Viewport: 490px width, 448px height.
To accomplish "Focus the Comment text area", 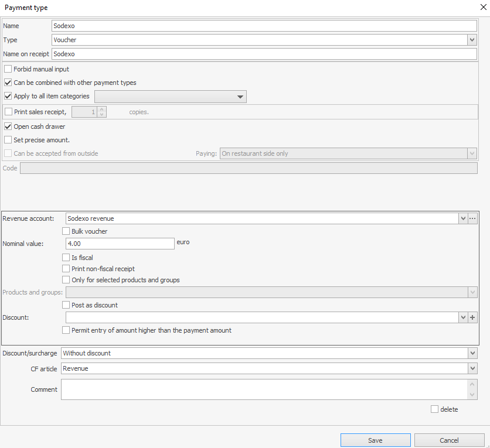I will coord(264,389).
